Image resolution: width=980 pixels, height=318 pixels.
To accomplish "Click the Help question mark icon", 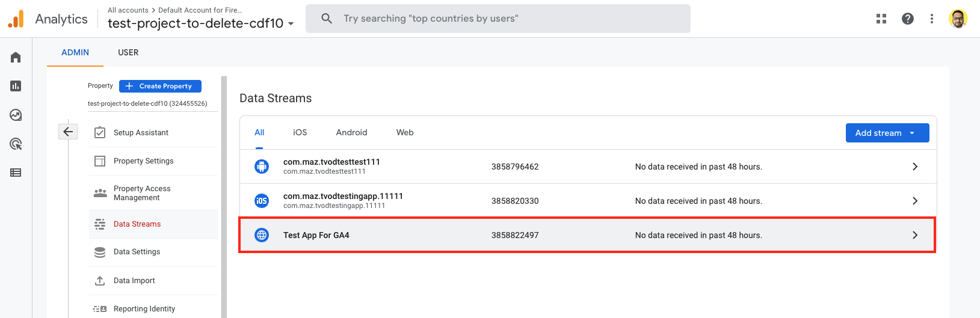I will pyautogui.click(x=908, y=19).
